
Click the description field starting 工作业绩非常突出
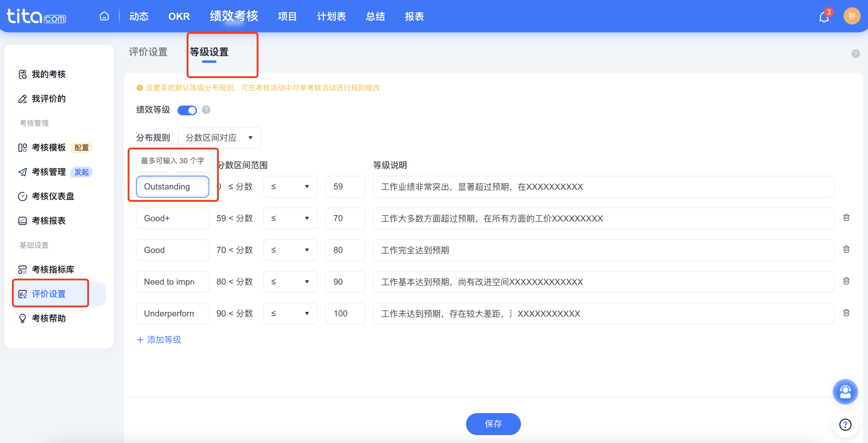604,186
